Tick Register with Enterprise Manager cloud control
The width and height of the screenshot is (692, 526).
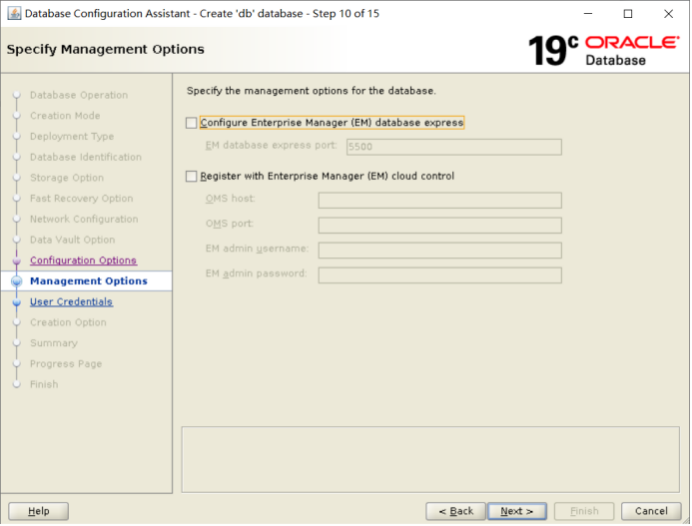191,177
